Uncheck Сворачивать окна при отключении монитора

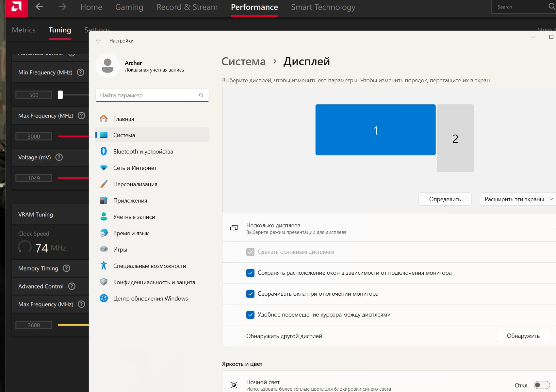250,294
